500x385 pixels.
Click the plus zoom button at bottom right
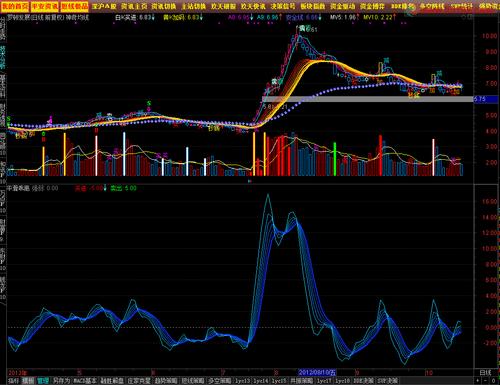click(x=478, y=381)
